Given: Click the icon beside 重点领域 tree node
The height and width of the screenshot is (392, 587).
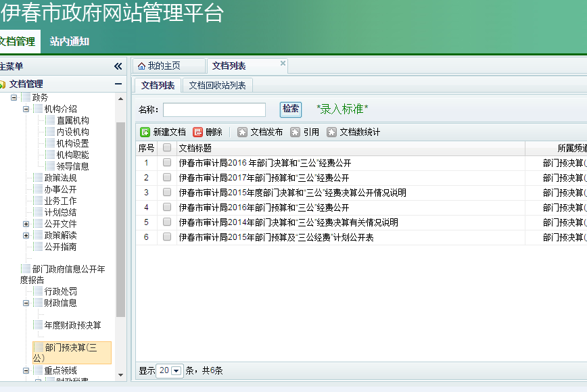Looking at the screenshot, I should (x=38, y=370).
